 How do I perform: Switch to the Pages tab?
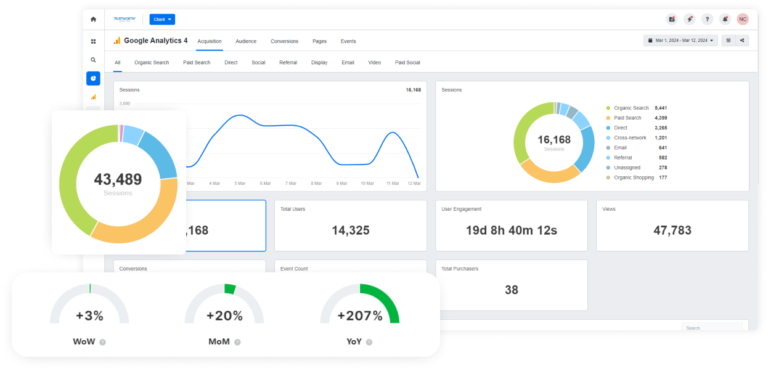[319, 41]
